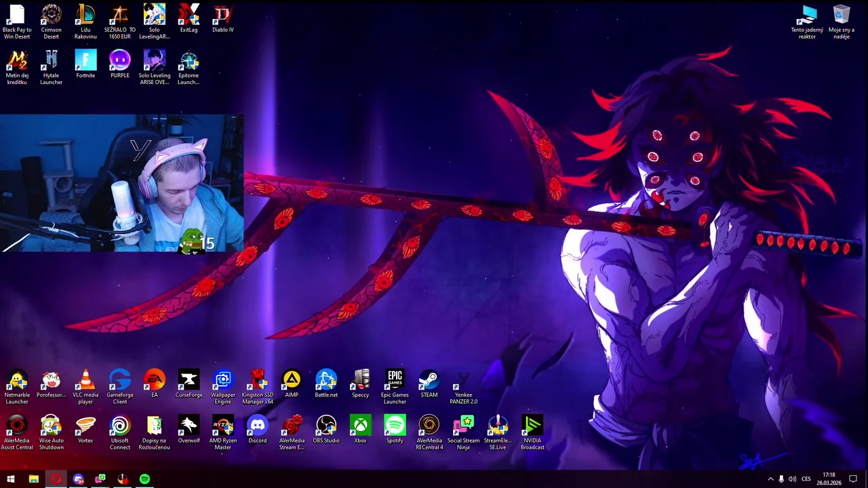
Task: Select the SEŽRALO TO 1650 EUR shortcut
Action: tap(120, 22)
